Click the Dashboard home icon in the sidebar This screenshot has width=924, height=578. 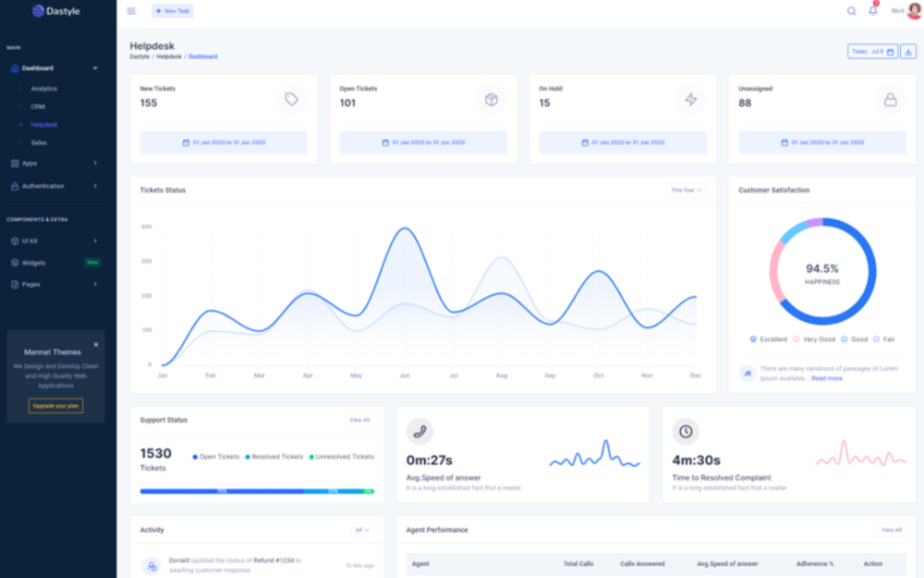pyautogui.click(x=15, y=68)
